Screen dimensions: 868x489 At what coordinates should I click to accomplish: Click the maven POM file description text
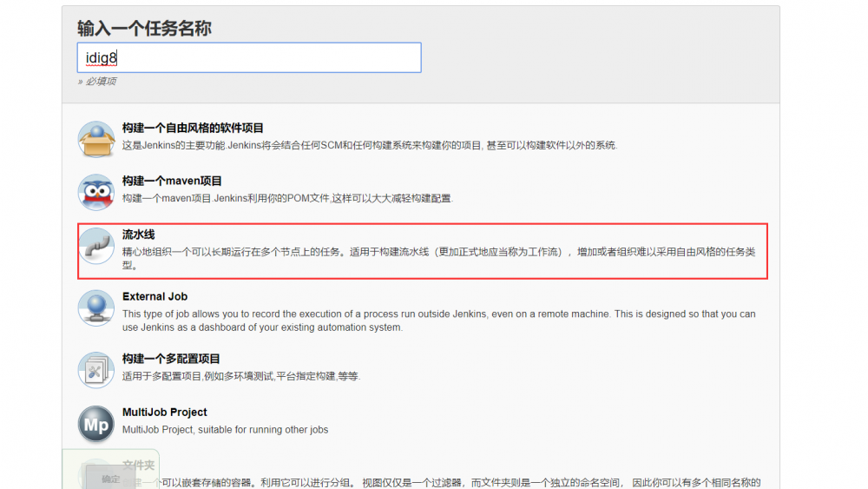coord(287,198)
